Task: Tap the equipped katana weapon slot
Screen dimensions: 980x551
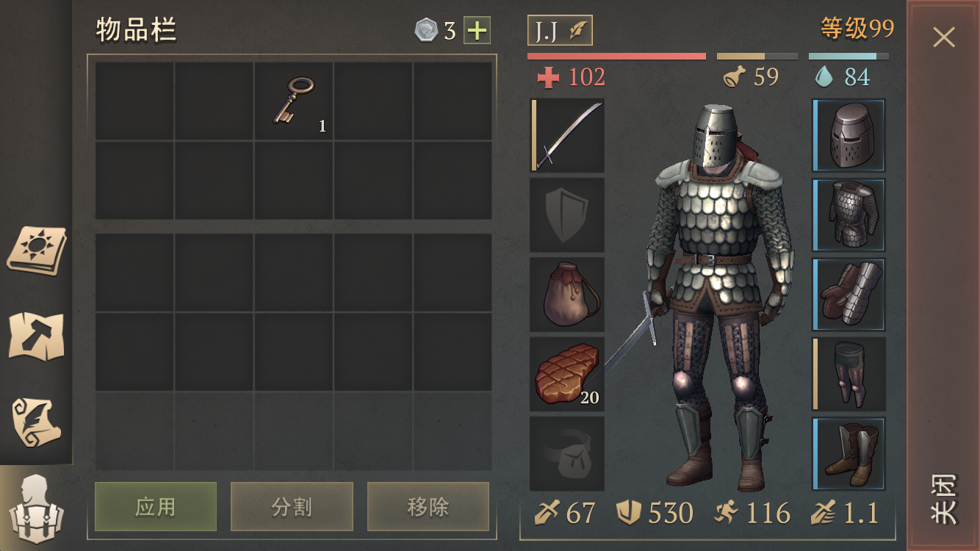Action: tap(567, 136)
